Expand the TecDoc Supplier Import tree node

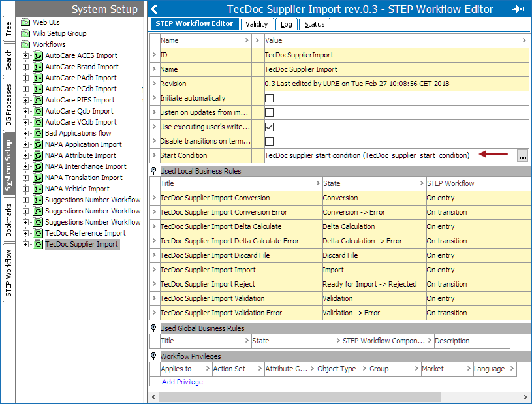click(x=26, y=244)
